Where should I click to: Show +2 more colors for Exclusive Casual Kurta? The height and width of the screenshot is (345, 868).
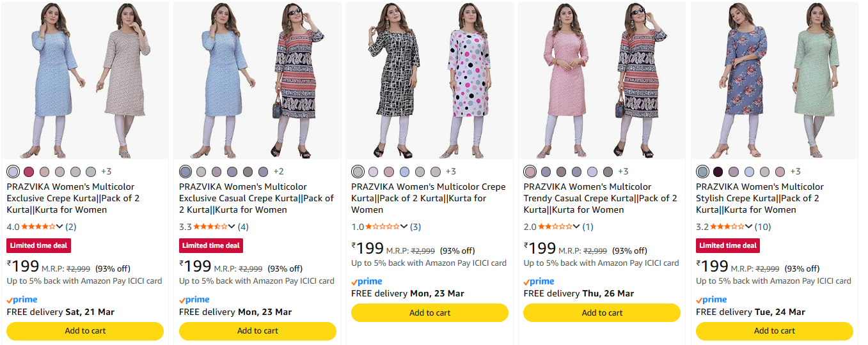[x=278, y=172]
